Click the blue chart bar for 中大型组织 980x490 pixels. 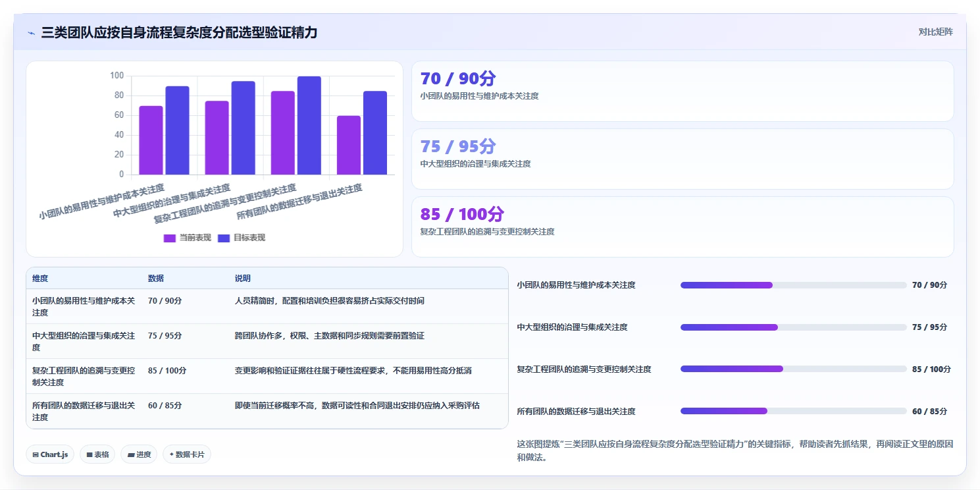244,128
